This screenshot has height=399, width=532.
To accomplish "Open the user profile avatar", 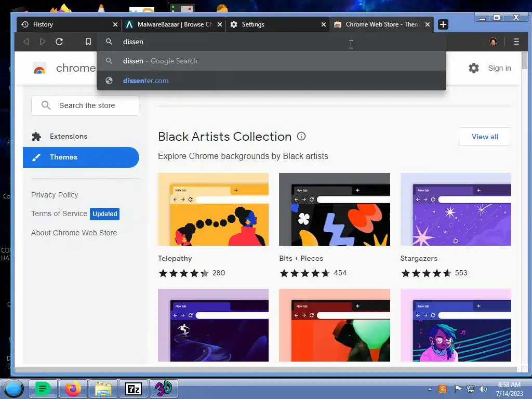I will click(493, 42).
